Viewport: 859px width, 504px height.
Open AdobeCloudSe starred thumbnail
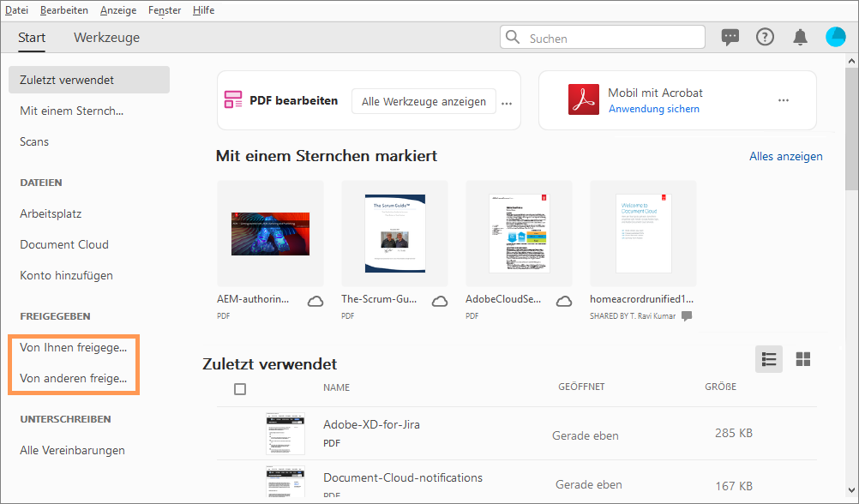519,233
